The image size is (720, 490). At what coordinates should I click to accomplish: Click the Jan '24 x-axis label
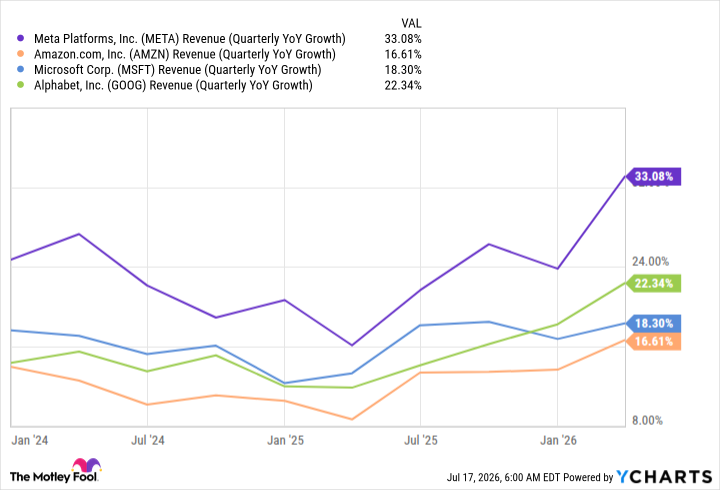coord(29,440)
